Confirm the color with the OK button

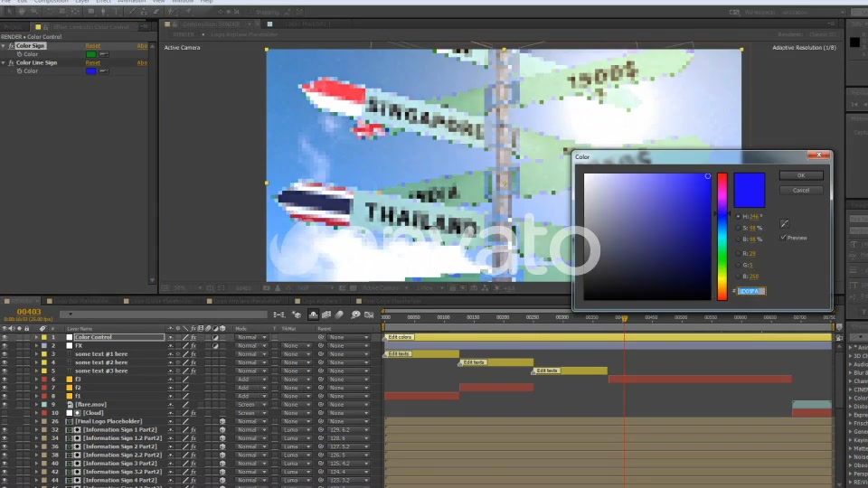coord(801,175)
